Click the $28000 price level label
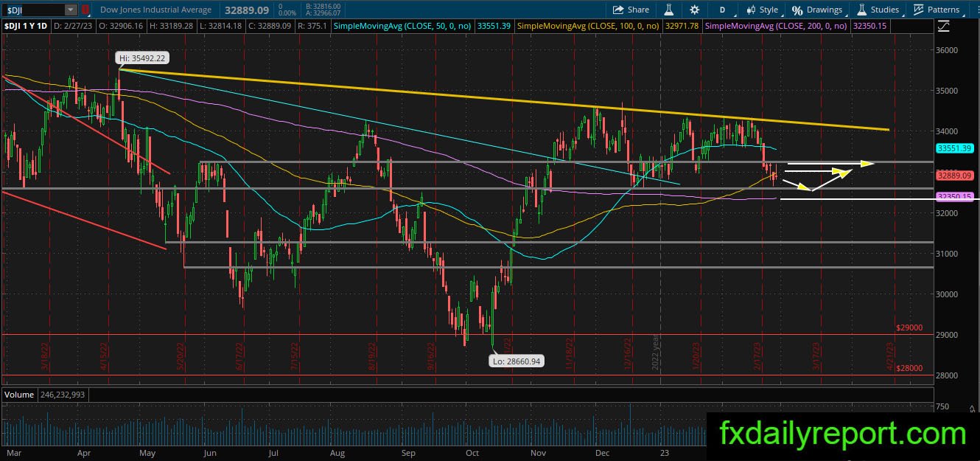This screenshot has height=461, width=980. (909, 368)
